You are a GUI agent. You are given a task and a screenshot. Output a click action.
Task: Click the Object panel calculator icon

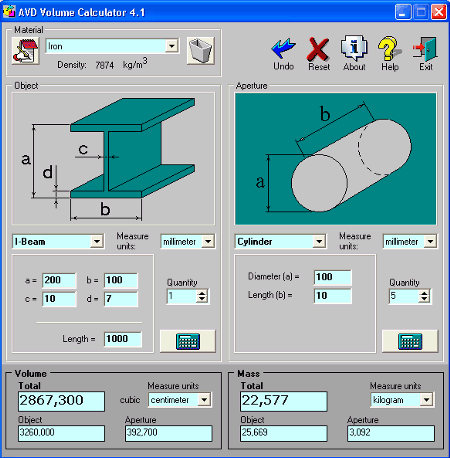tap(188, 341)
